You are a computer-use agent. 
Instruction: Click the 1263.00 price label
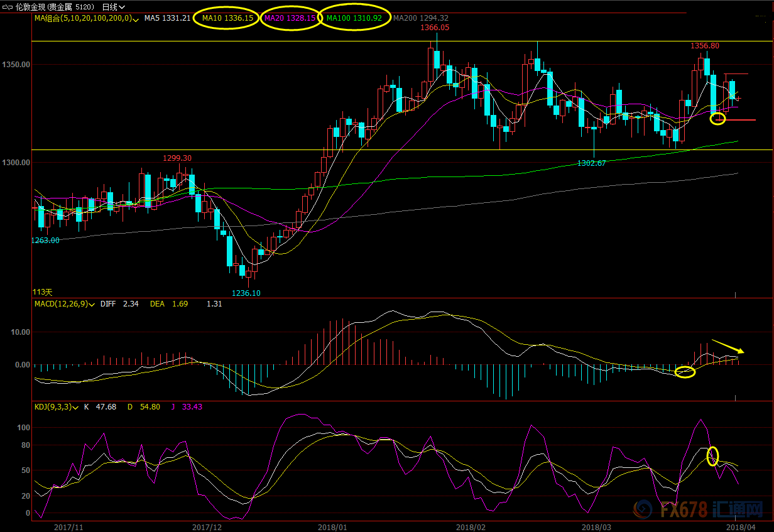tap(46, 240)
